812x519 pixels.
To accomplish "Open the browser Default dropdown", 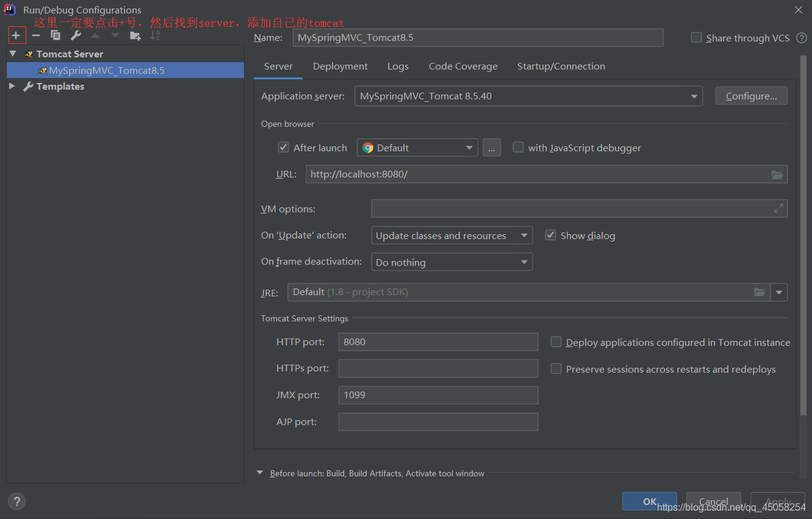I will 417,148.
